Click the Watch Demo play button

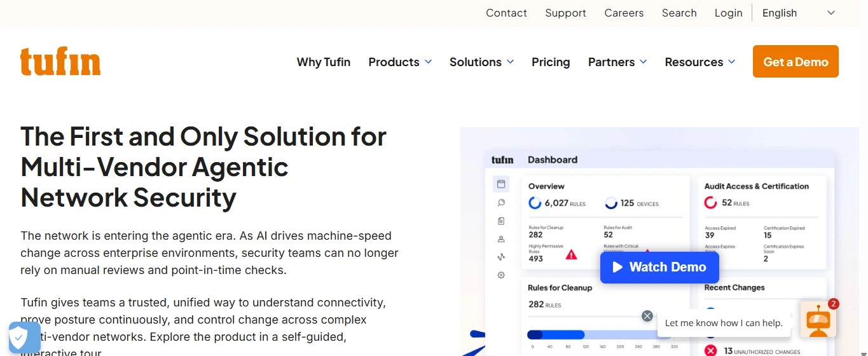659,267
